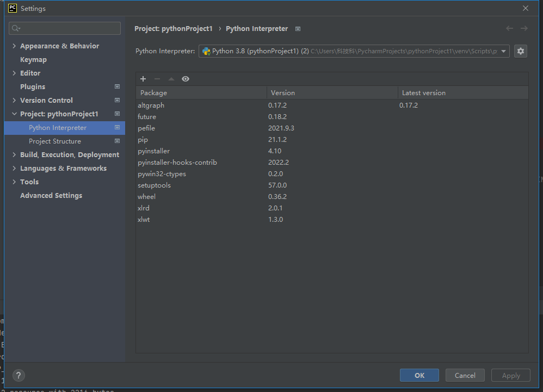Click the install package plus icon
Viewport: 543px width, 392px height.
pyautogui.click(x=143, y=79)
